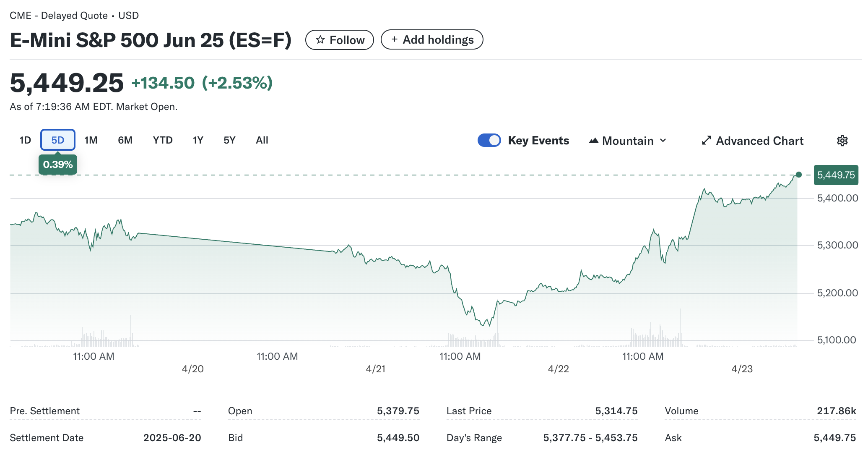Click the current price dot on chart
This screenshot has height=455, width=868.
(x=798, y=175)
